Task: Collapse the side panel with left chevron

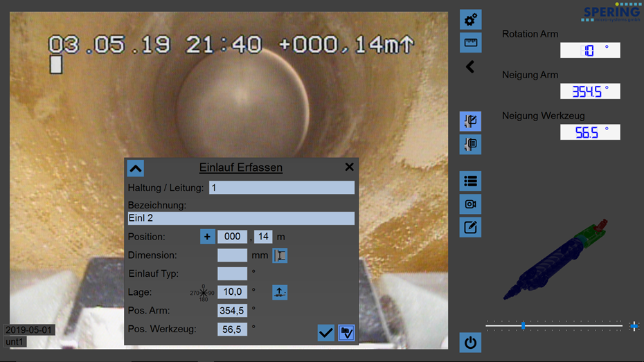Action: pos(470,67)
